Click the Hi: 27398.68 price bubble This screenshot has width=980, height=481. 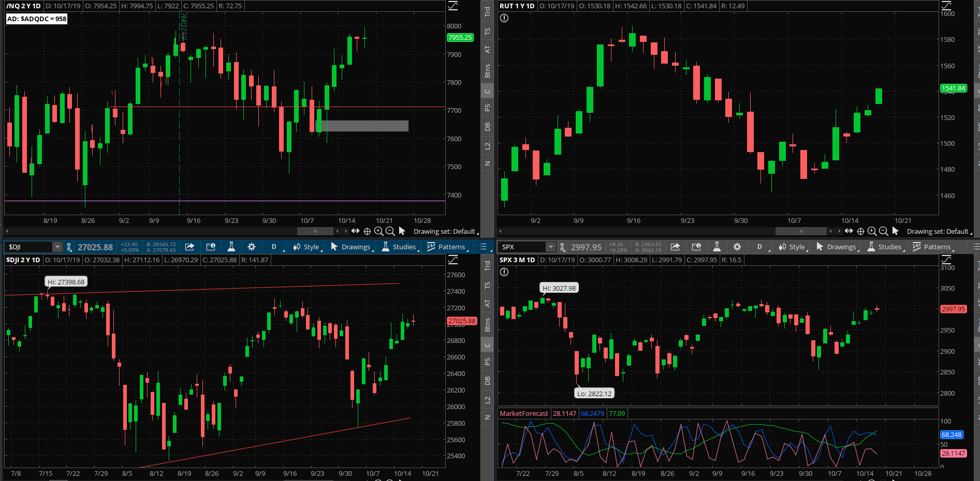[66, 282]
